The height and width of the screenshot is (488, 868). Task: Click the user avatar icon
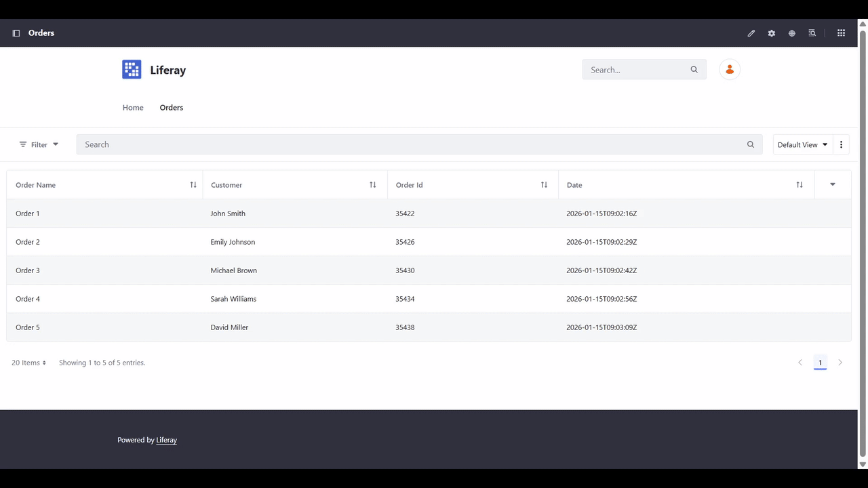(730, 69)
